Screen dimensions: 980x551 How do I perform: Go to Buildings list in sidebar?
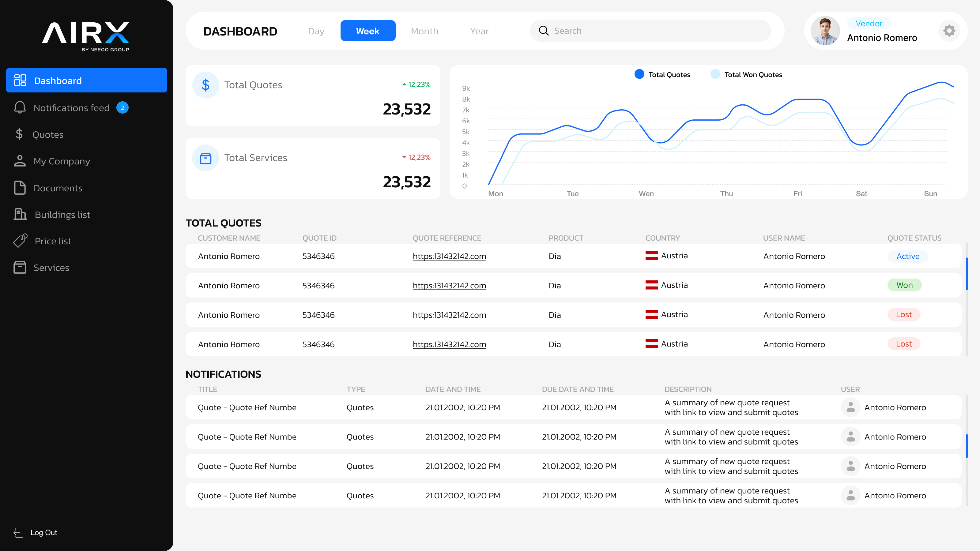point(62,215)
